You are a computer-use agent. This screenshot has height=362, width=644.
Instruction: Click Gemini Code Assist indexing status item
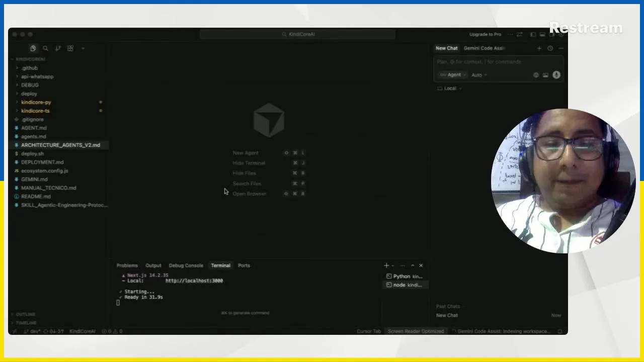(x=502, y=331)
